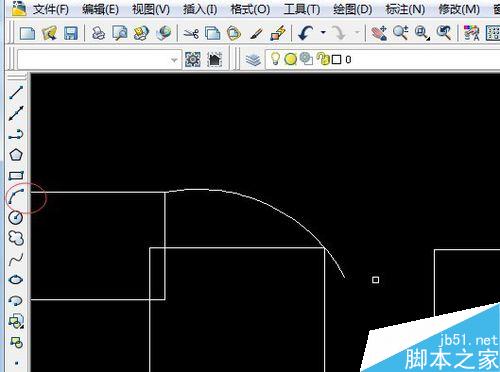Select the Construction Line tool
This screenshot has height=372, width=500.
tap(16, 113)
